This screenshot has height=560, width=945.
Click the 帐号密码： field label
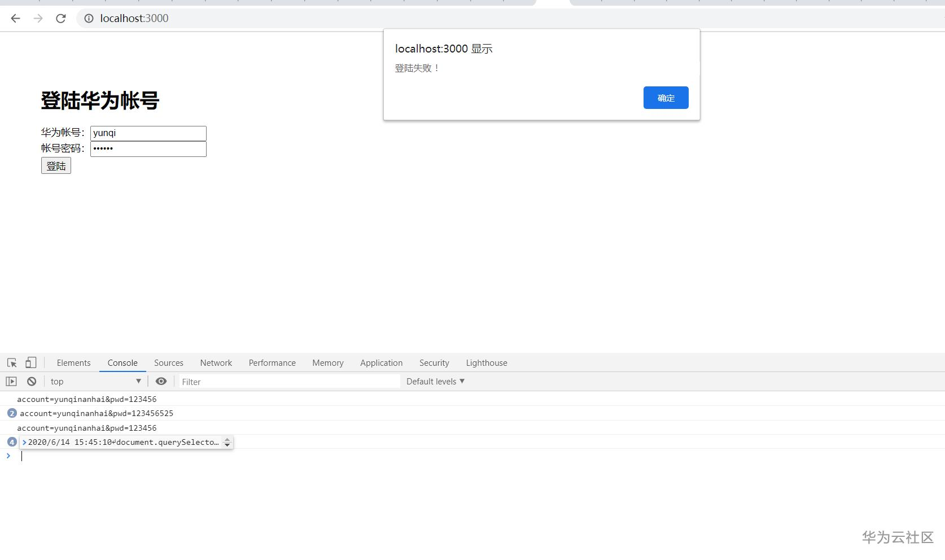[x=63, y=148]
